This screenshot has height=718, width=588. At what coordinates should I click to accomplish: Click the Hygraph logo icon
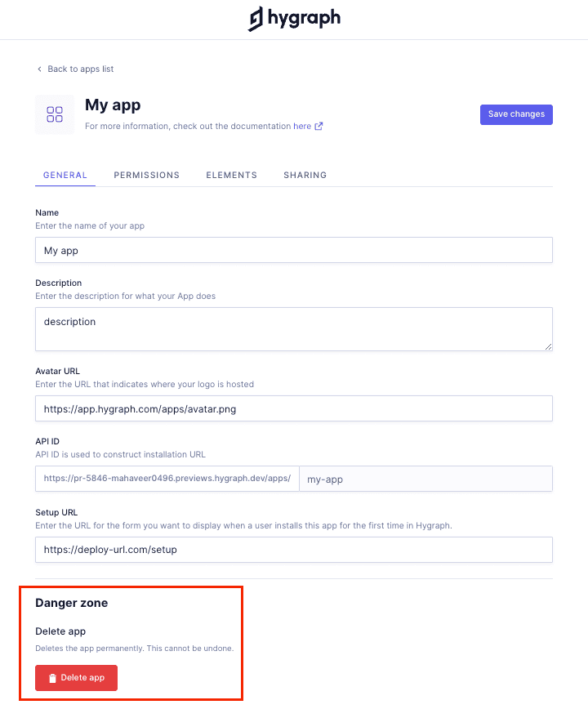256,19
